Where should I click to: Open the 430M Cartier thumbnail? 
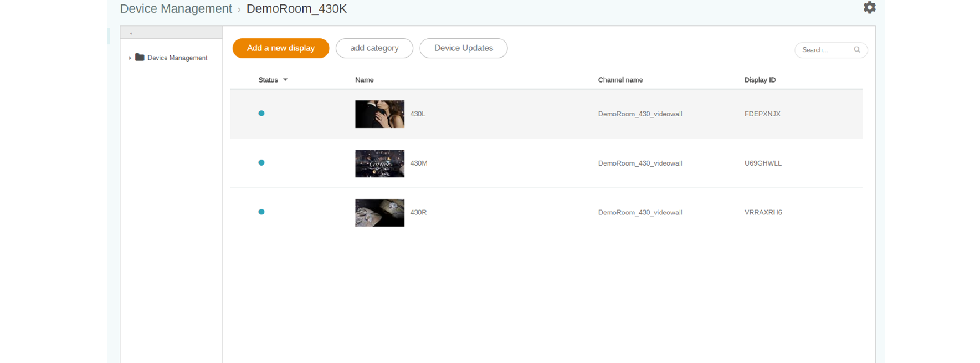tap(379, 163)
